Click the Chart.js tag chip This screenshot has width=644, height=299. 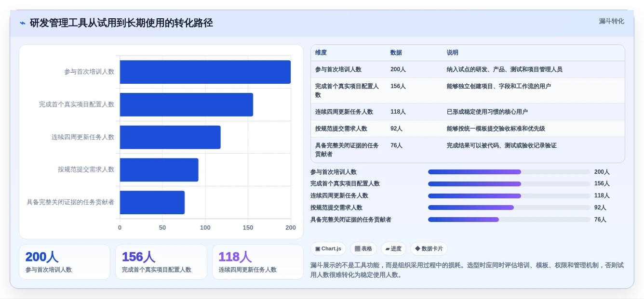[328, 248]
